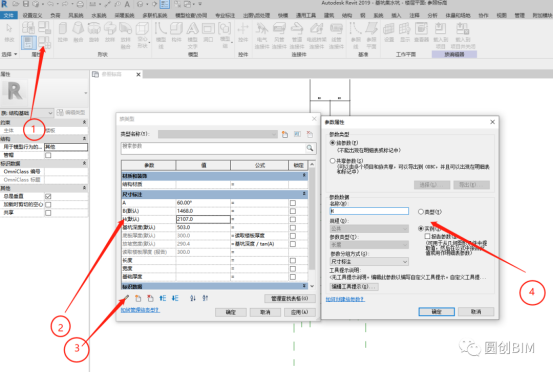
Task: Select the Extrusion (拉伸) tool
Action: tap(63, 32)
